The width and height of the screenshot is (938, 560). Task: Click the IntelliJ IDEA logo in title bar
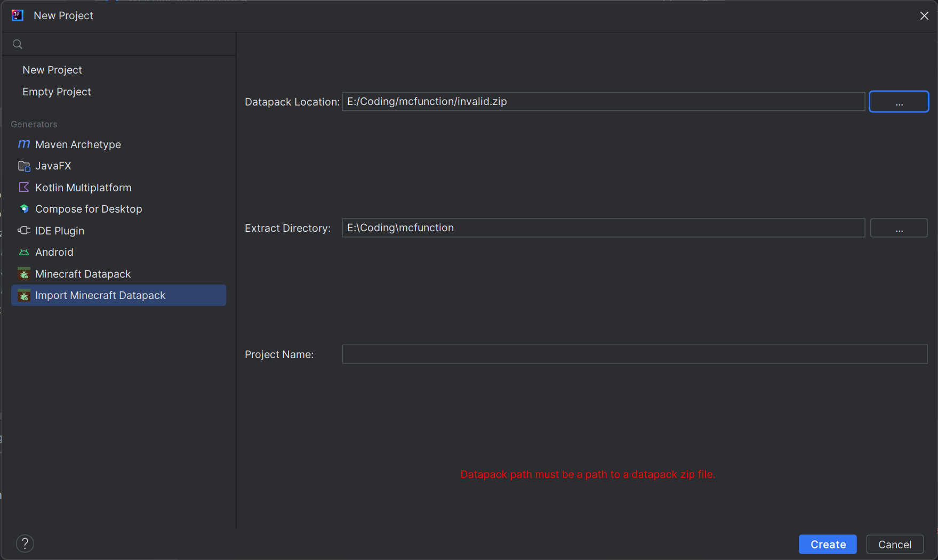pyautogui.click(x=18, y=15)
